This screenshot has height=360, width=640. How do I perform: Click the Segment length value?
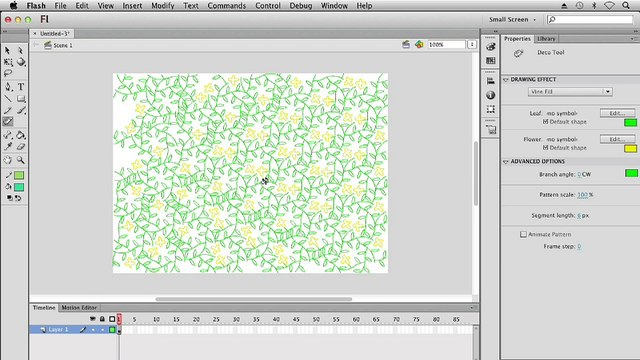click(x=579, y=215)
